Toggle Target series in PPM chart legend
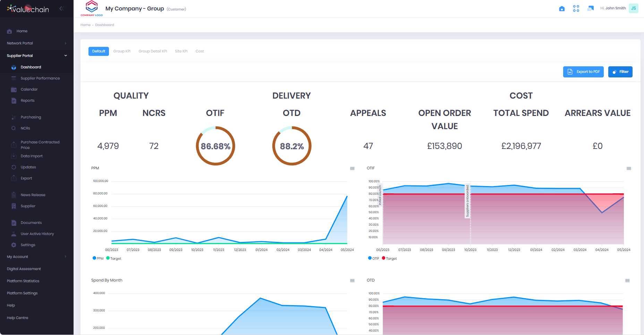Screen dimensions: 644x335 114,258
